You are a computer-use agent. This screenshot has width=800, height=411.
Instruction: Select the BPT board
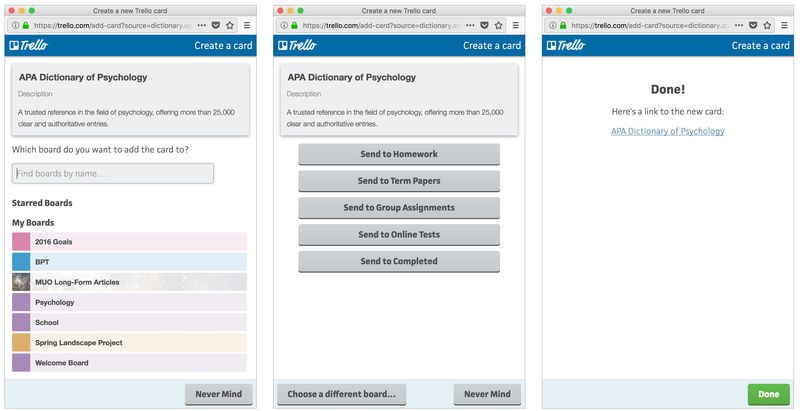coord(129,262)
